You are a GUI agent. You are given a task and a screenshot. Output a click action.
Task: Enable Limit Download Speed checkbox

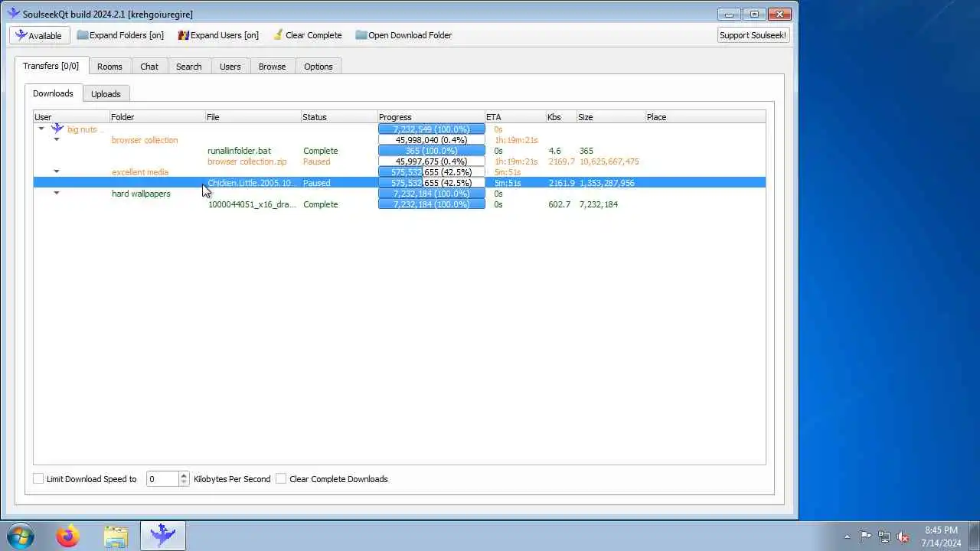[x=38, y=479]
